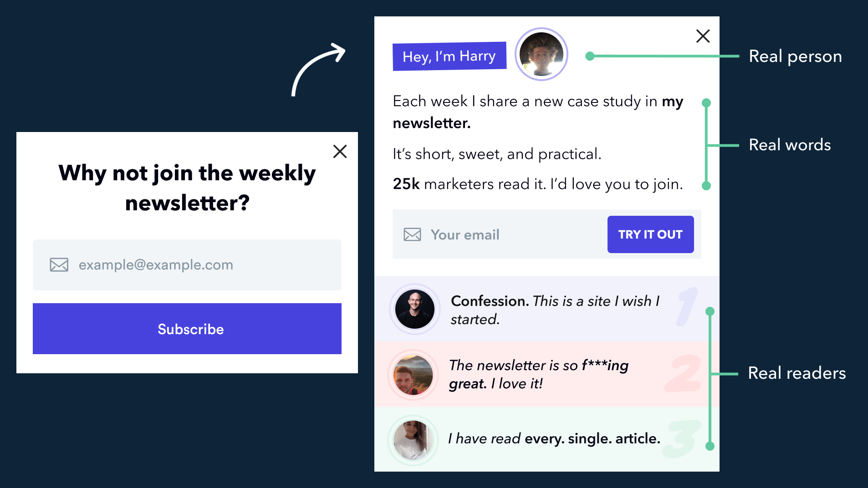Click the "Real readers" annotation label
This screenshot has width=868, height=488.
click(x=797, y=373)
